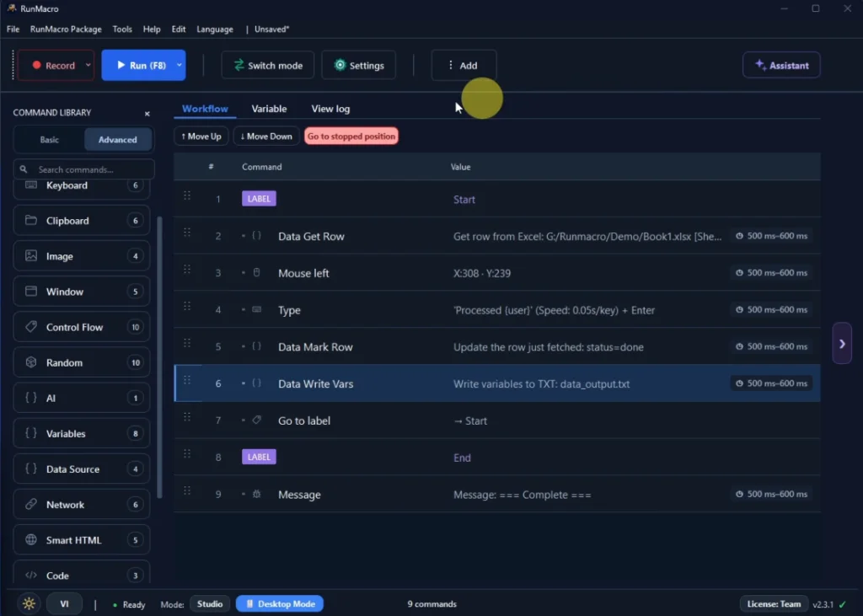The height and width of the screenshot is (616, 863).
Task: Open the Run options dropdown arrow
Action: 179,65
